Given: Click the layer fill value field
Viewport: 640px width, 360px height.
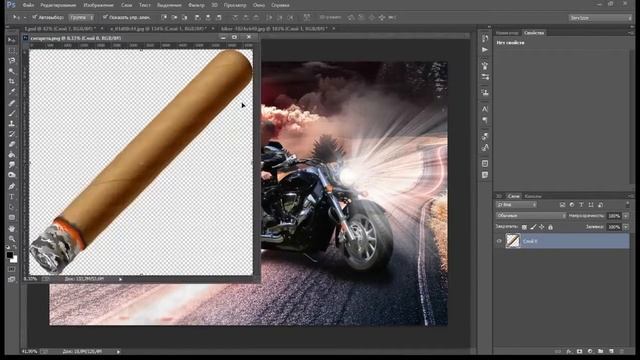Looking at the screenshot, I should coord(614,227).
